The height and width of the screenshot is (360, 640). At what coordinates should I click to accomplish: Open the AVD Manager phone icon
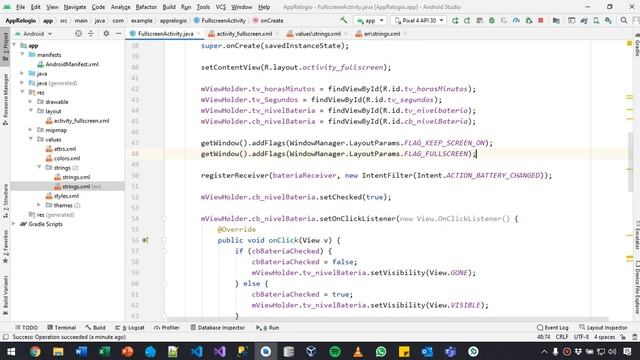point(596,20)
